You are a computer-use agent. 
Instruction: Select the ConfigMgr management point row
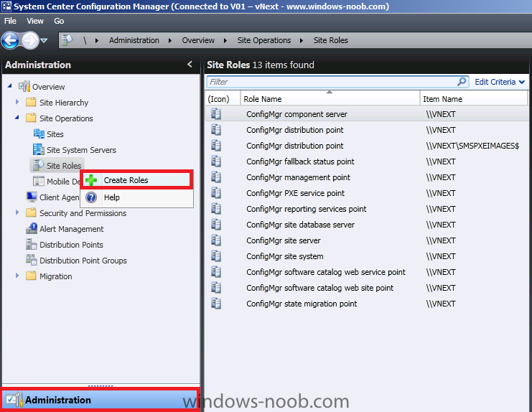366,177
